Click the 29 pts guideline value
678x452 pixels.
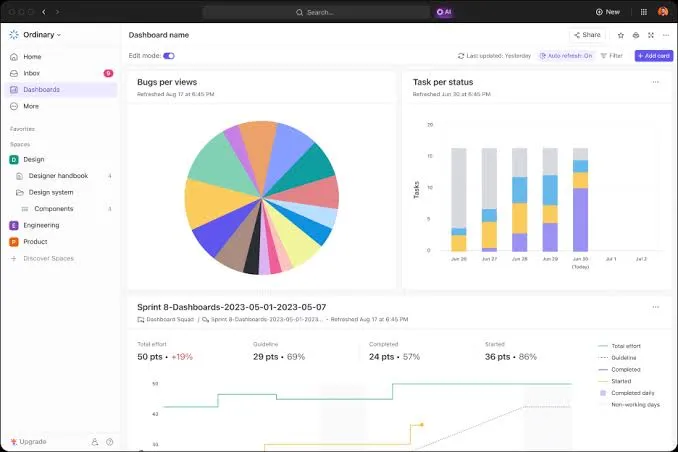pos(265,357)
